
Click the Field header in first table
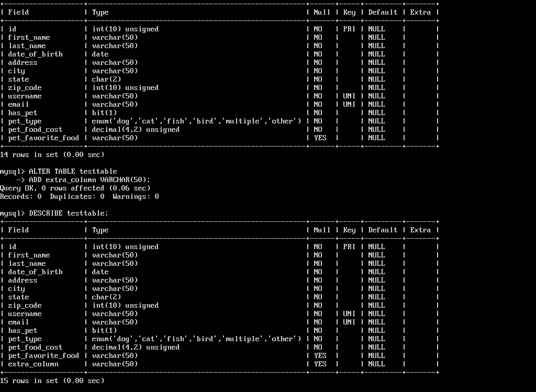pyautogui.click(x=18, y=13)
